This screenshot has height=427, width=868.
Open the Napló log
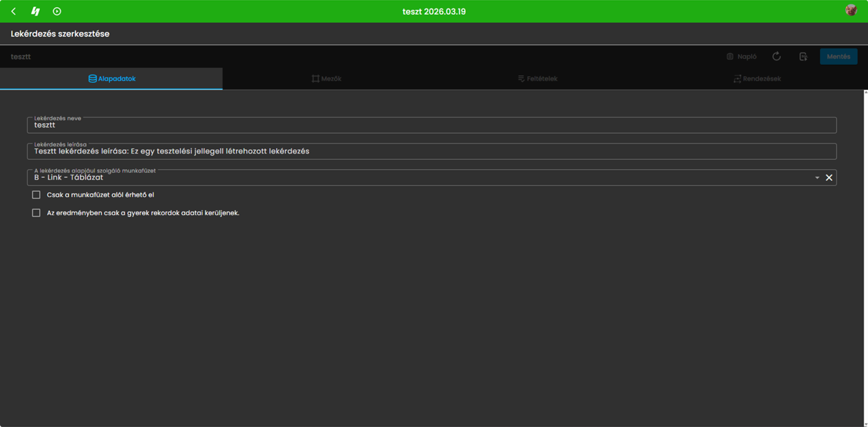pyautogui.click(x=741, y=56)
